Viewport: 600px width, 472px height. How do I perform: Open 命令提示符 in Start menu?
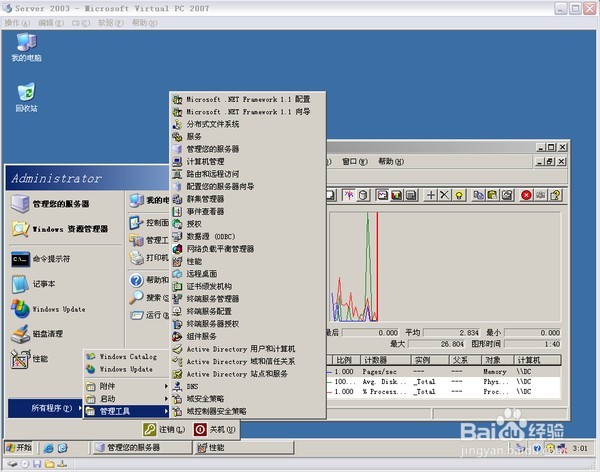[x=65, y=259]
